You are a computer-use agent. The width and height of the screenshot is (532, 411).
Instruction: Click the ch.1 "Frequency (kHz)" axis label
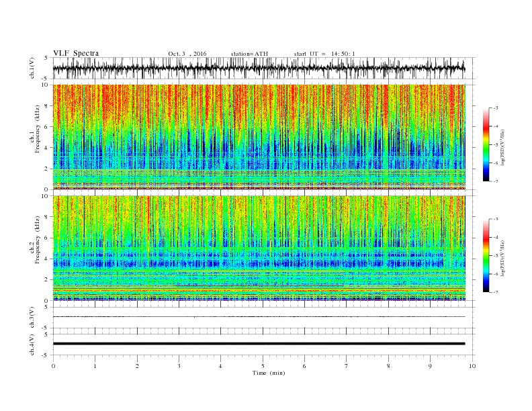click(38, 129)
